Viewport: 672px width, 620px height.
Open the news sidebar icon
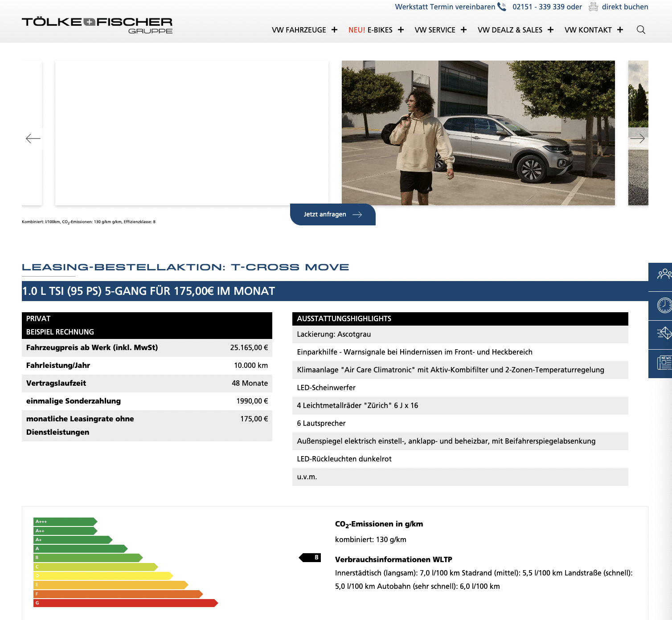pos(664,363)
